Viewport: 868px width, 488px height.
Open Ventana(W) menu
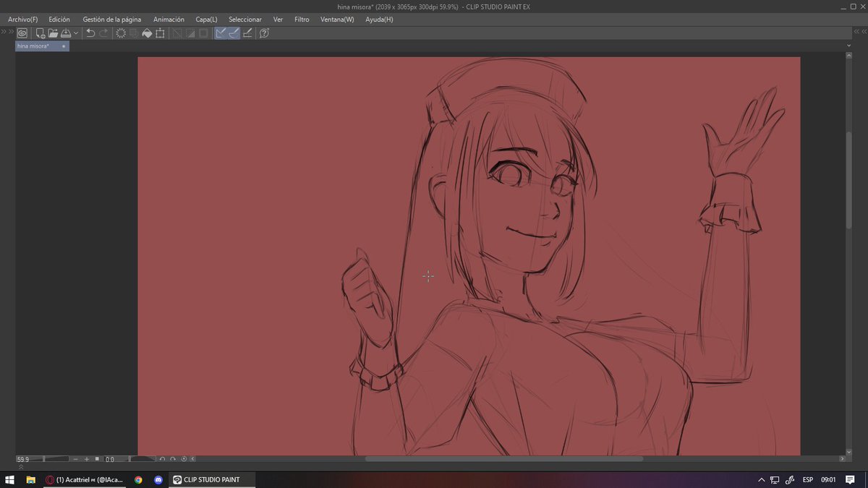pyautogui.click(x=337, y=20)
